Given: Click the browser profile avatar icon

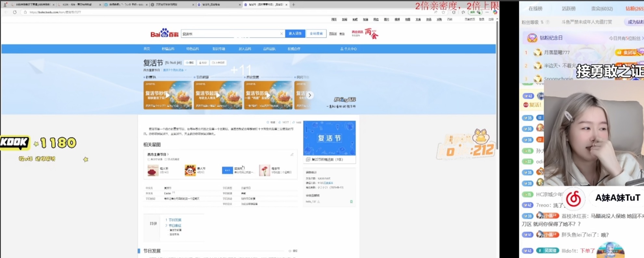Looking at the screenshot, I should [5, 5].
